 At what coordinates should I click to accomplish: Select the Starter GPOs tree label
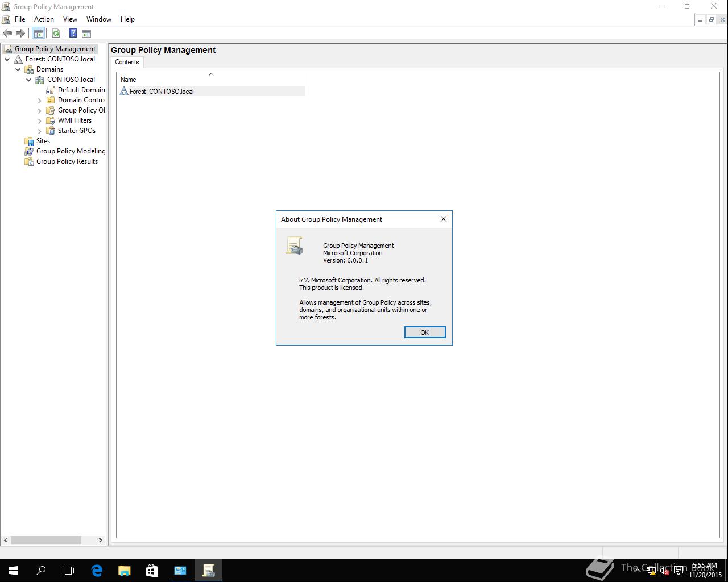[77, 131]
